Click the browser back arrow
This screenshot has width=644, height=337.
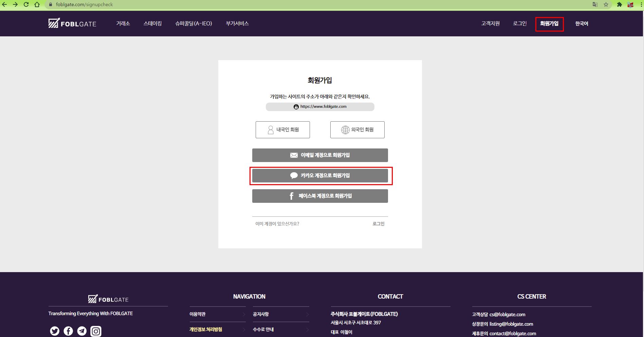coord(4,4)
